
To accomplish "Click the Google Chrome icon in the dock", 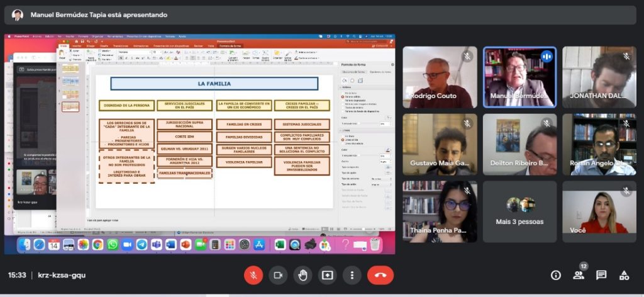I will point(97,245).
